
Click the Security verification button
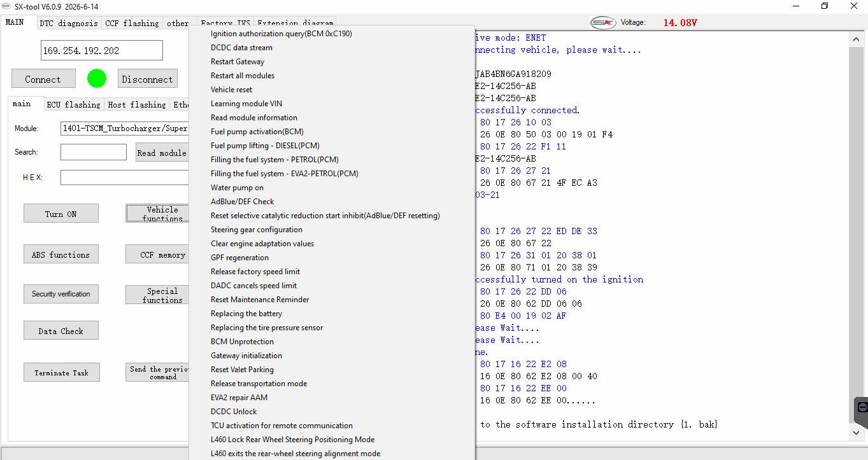click(61, 294)
